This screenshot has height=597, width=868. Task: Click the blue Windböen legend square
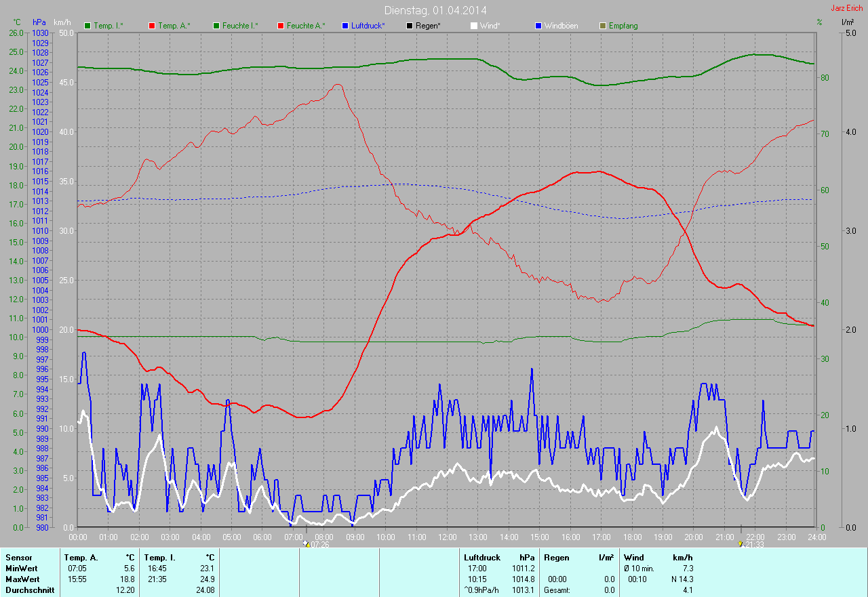coord(538,26)
